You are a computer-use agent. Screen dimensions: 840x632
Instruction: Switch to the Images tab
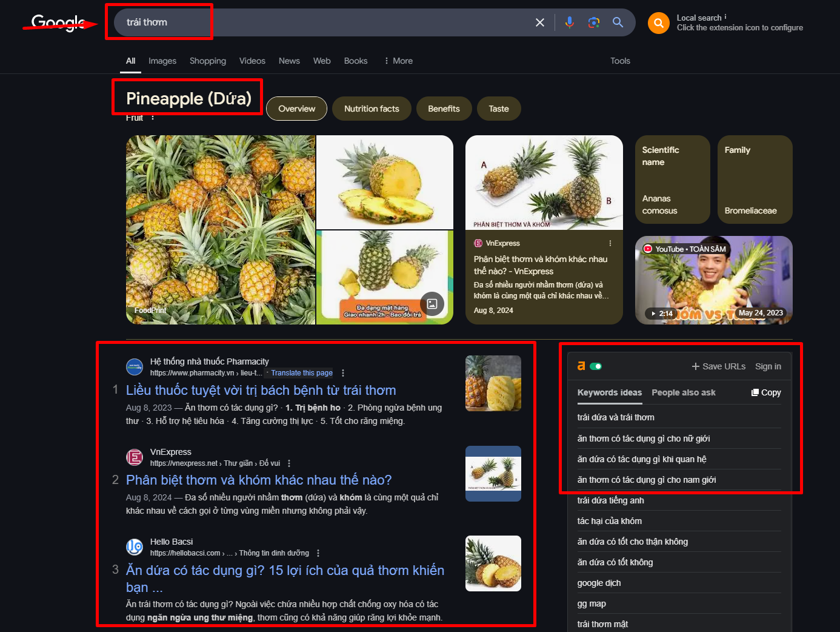click(x=162, y=61)
